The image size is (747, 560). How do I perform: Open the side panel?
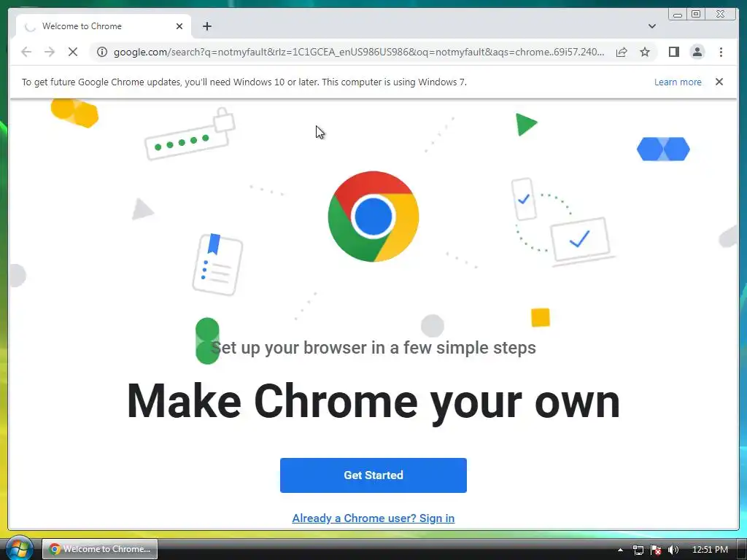click(673, 52)
